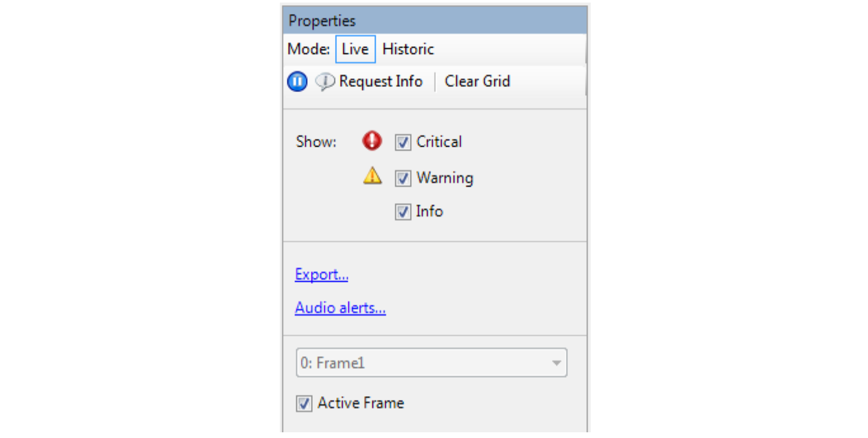
Task: Open the Audio alerts settings link
Action: point(340,309)
